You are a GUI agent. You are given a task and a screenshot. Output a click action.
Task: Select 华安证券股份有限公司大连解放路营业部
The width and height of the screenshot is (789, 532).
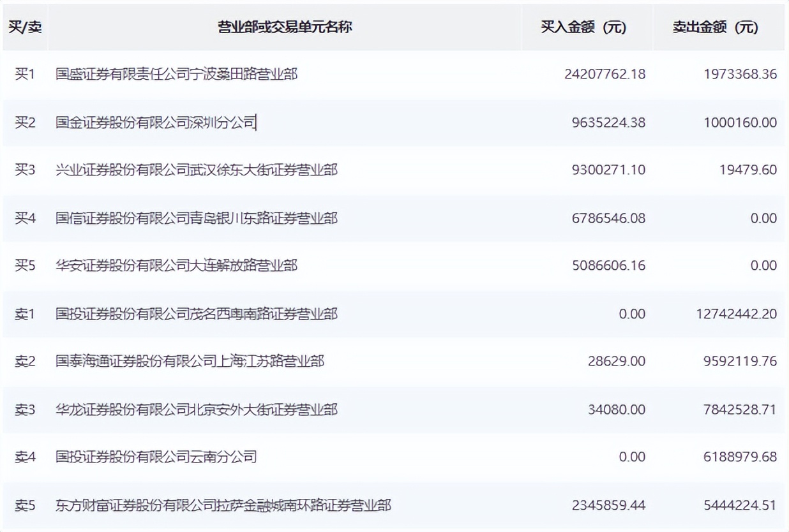pyautogui.click(x=176, y=265)
